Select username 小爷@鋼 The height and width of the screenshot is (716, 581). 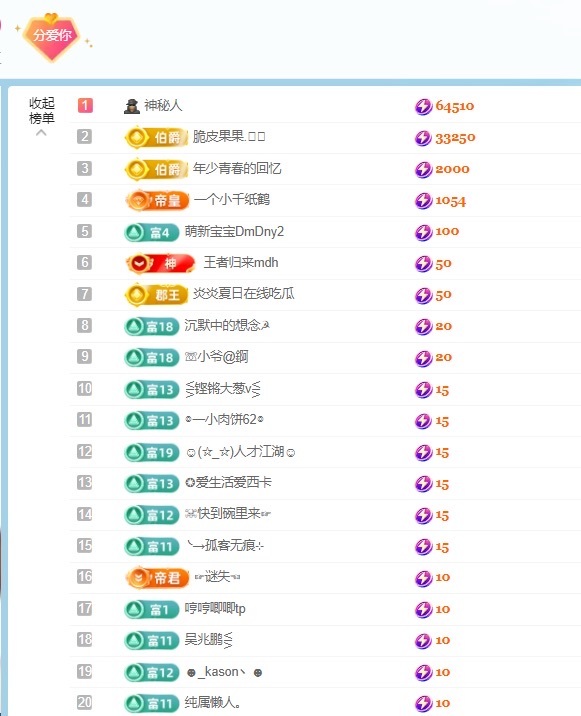(x=217, y=357)
